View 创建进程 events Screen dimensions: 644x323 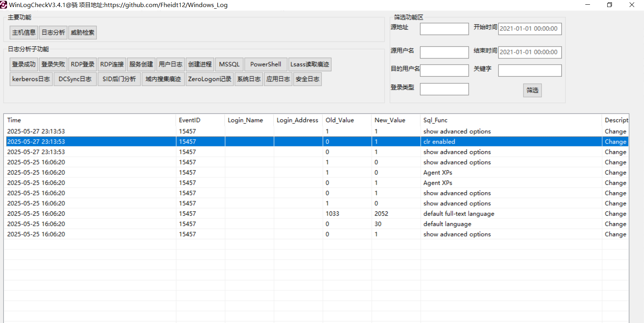pos(200,64)
